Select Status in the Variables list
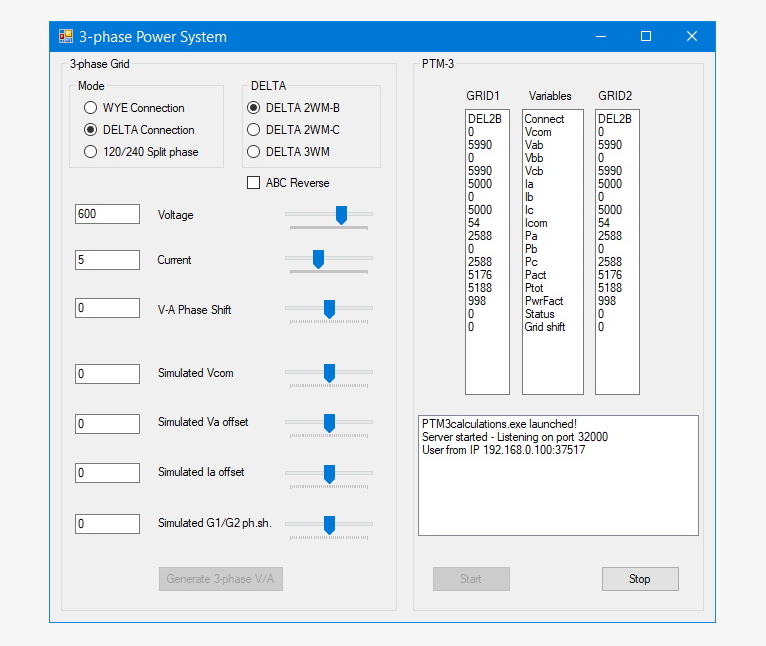 pos(539,314)
